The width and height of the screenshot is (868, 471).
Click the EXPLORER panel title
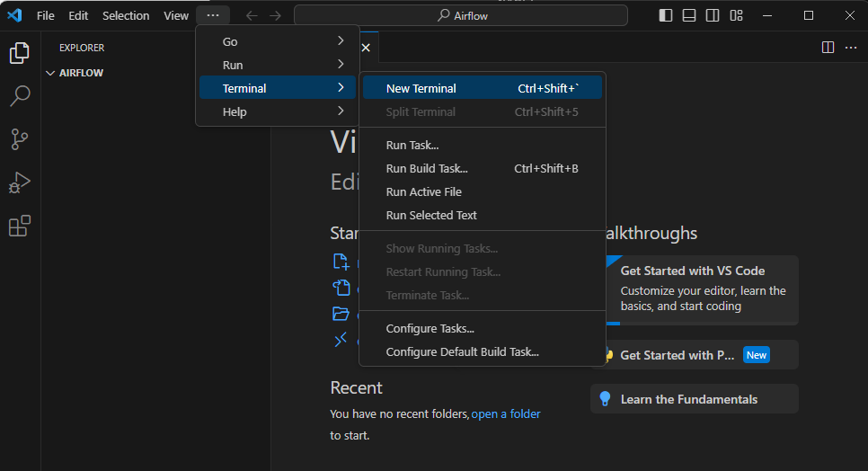click(82, 48)
